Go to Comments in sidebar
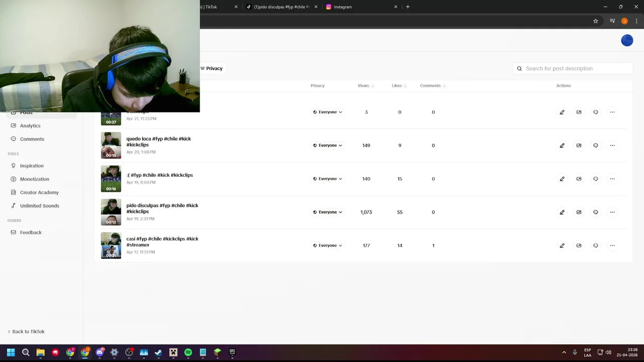Viewport: 644px width, 362px height. 32,139
